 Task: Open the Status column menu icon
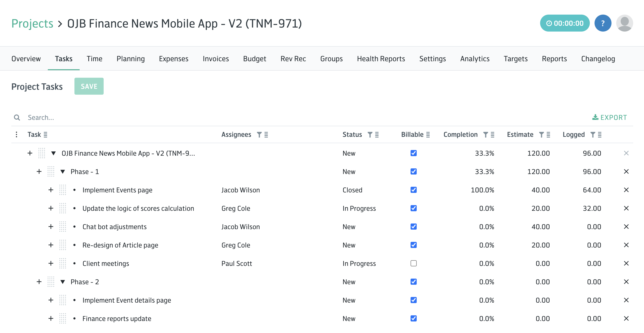point(377,135)
